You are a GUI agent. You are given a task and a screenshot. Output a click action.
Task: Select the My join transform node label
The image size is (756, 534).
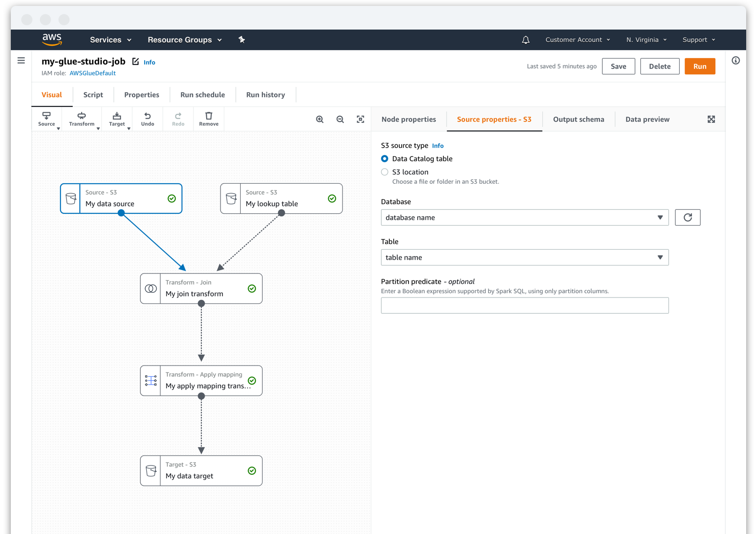click(194, 294)
